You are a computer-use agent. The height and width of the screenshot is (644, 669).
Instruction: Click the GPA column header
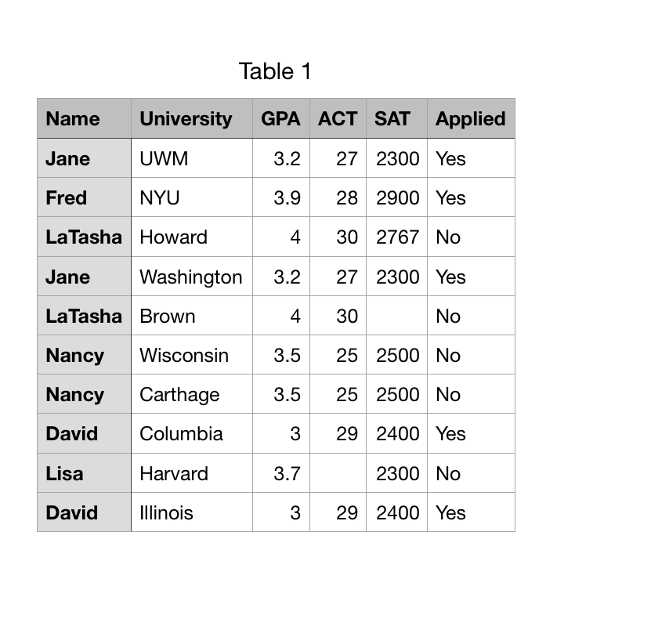tap(281, 118)
